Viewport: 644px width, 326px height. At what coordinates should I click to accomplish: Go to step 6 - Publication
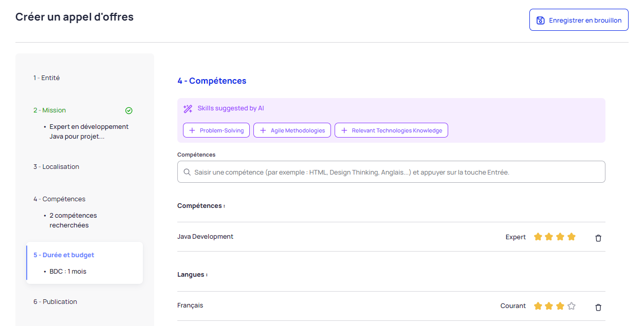56,302
